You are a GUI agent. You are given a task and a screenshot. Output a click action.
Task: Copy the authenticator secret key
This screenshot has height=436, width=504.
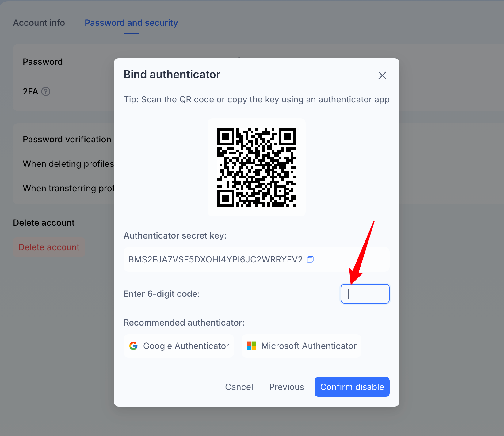click(x=310, y=259)
